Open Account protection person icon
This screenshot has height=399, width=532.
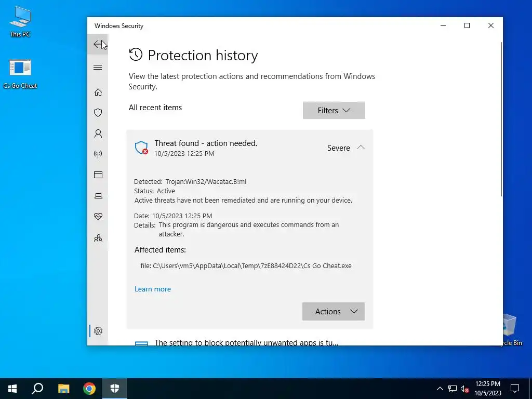98,134
